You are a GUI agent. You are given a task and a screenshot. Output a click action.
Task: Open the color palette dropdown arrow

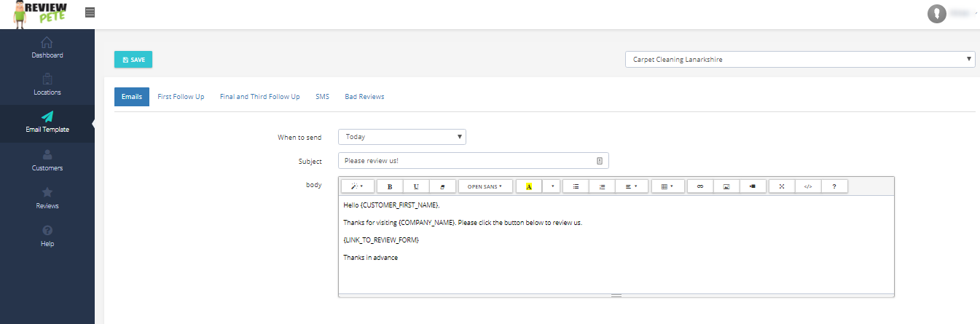(x=552, y=186)
